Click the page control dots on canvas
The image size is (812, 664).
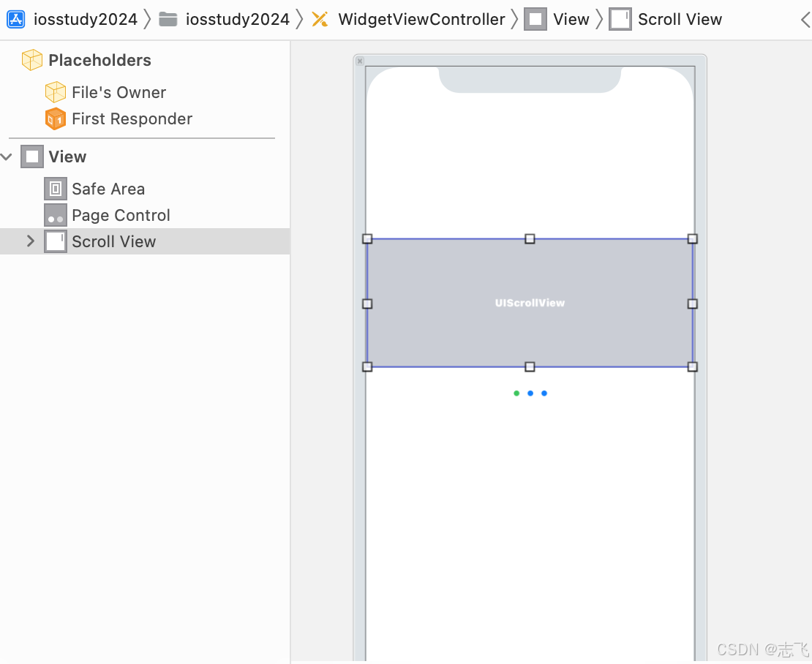point(530,393)
